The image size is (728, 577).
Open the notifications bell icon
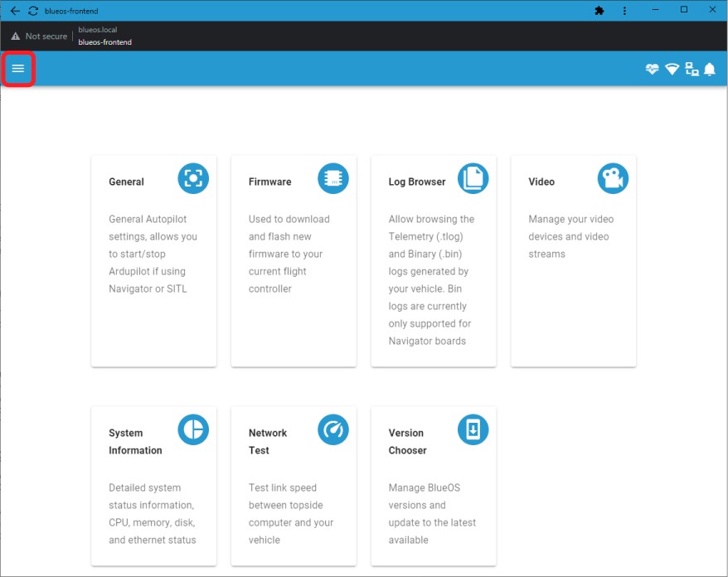pos(710,70)
